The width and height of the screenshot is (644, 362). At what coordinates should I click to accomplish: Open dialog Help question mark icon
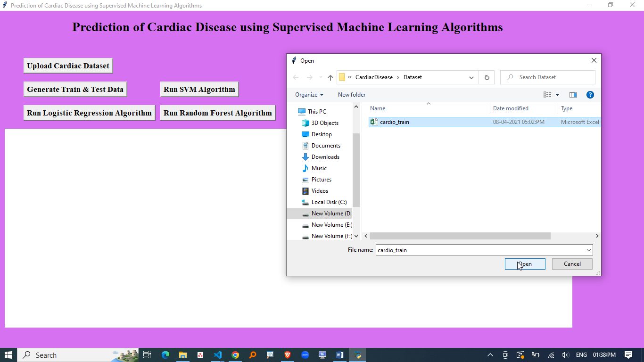pyautogui.click(x=590, y=95)
